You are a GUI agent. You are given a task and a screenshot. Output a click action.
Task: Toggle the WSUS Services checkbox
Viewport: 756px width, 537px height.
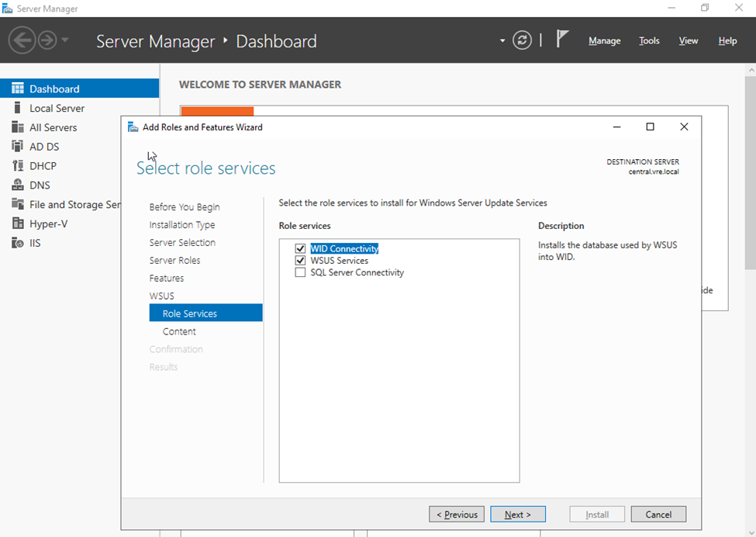[x=300, y=261]
